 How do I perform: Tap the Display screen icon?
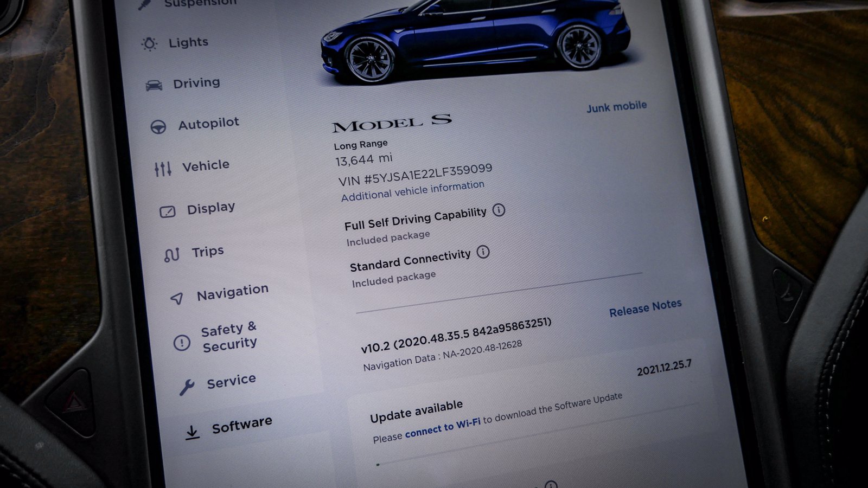click(x=168, y=211)
